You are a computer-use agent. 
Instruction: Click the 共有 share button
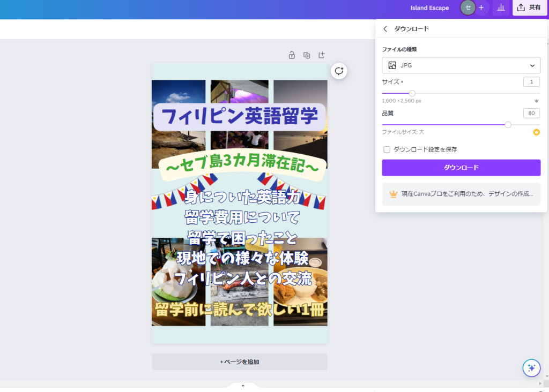click(x=529, y=8)
